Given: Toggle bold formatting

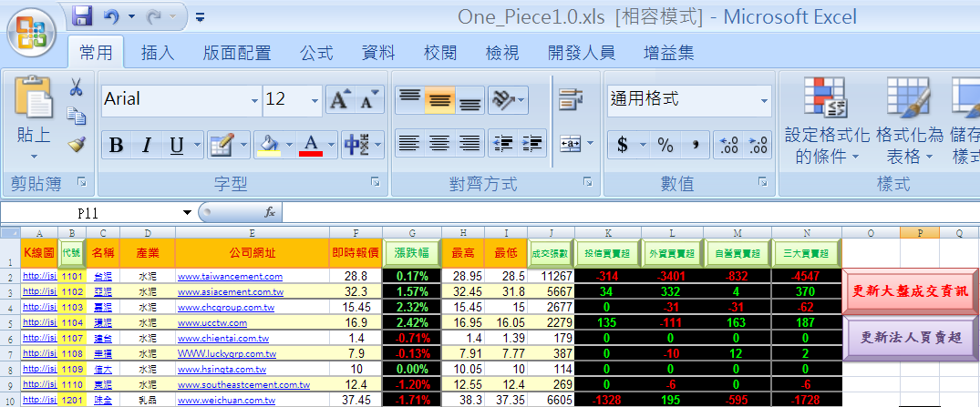Looking at the screenshot, I should pos(117,146).
